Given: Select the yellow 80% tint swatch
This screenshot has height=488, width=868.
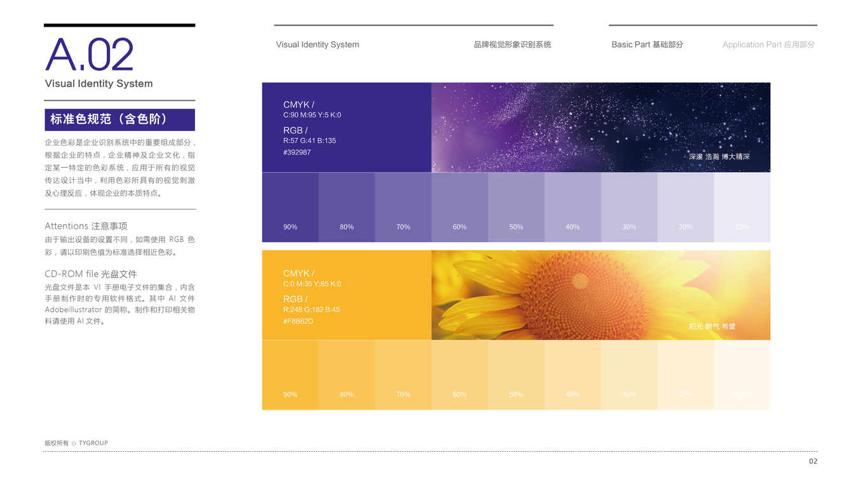Looking at the screenshot, I should click(x=347, y=375).
